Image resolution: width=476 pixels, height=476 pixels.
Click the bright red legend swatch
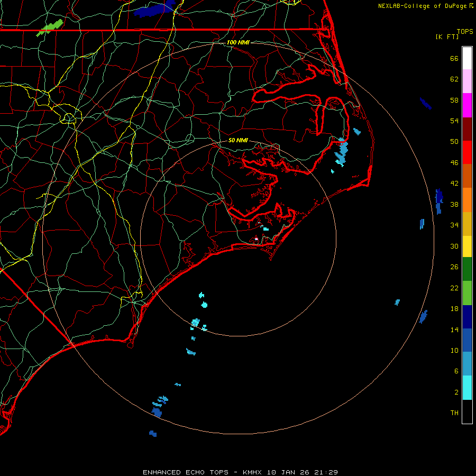[x=467, y=152]
